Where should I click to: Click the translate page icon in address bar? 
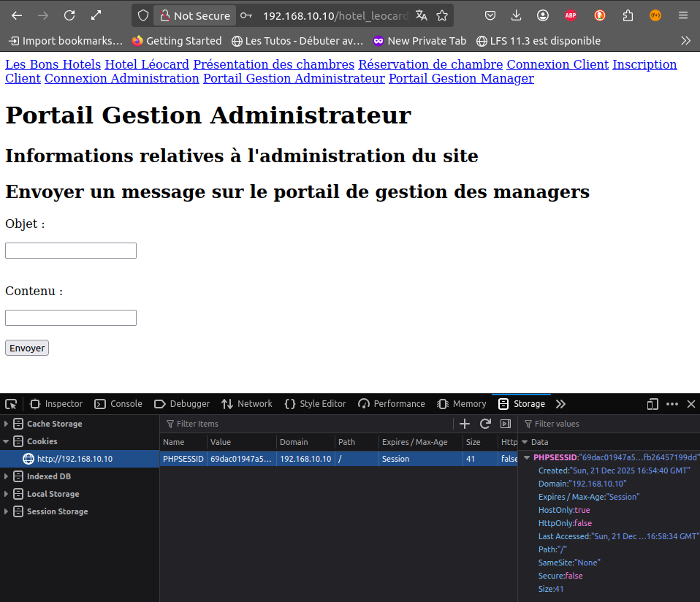click(x=422, y=15)
